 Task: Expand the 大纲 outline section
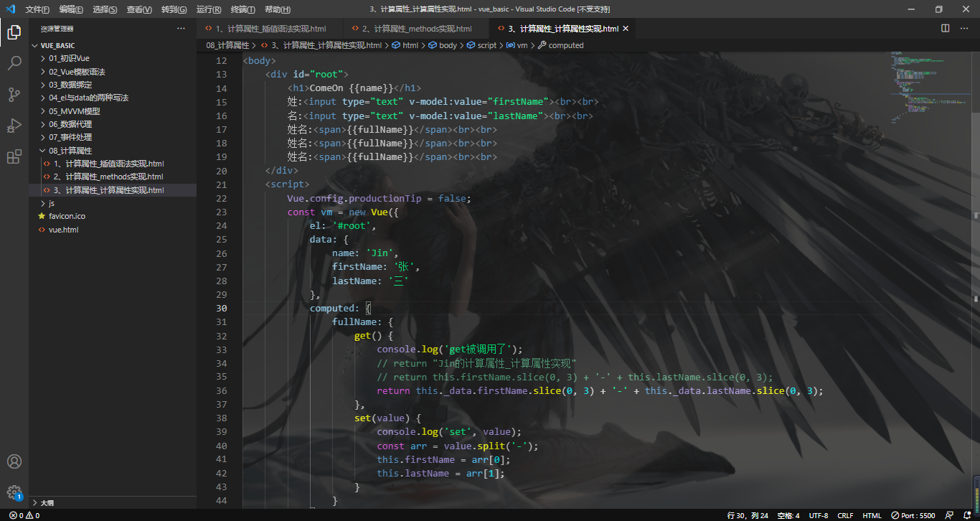[x=113, y=503]
